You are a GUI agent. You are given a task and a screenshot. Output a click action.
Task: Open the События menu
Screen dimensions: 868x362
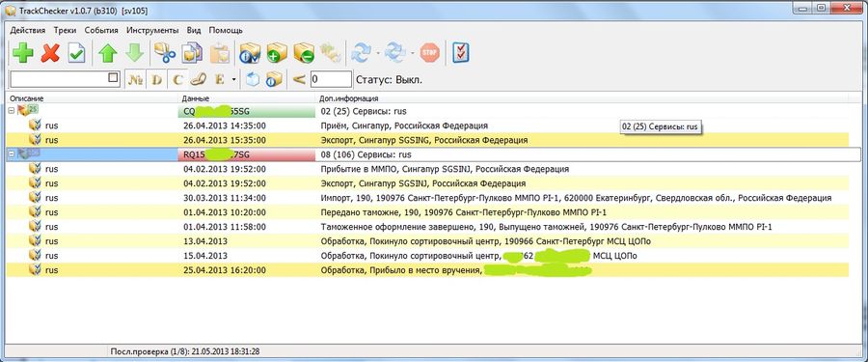[x=101, y=31]
